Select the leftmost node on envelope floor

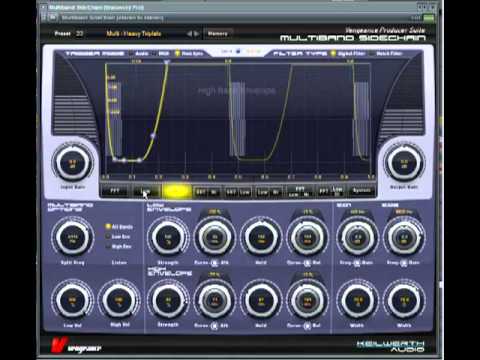tap(115, 160)
